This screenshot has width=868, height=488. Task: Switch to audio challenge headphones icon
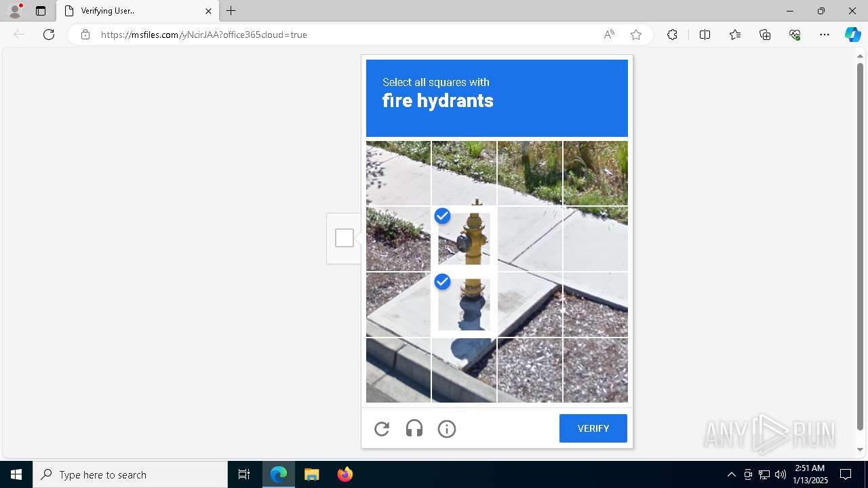[x=414, y=428]
